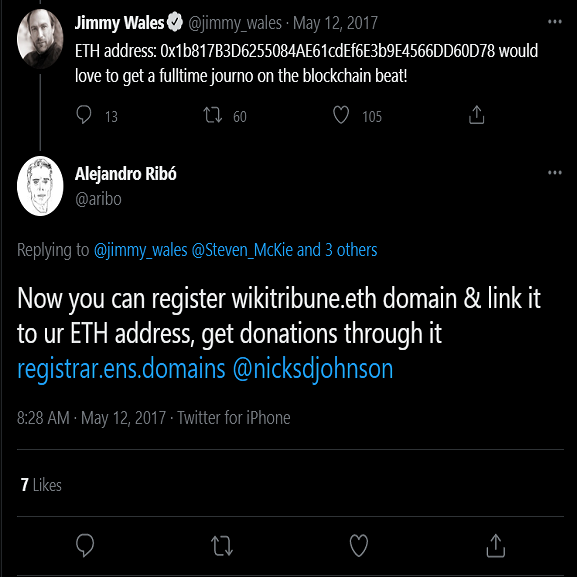This screenshot has height=577, width=577.
Task: Open the May 12, 2017 timestamp of Jimmy's tweet
Action: tap(335, 23)
